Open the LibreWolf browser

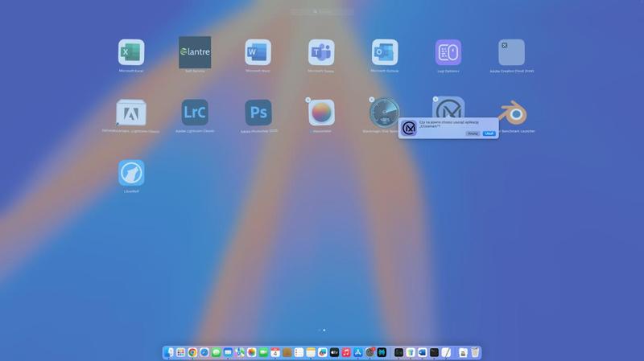pyautogui.click(x=131, y=173)
